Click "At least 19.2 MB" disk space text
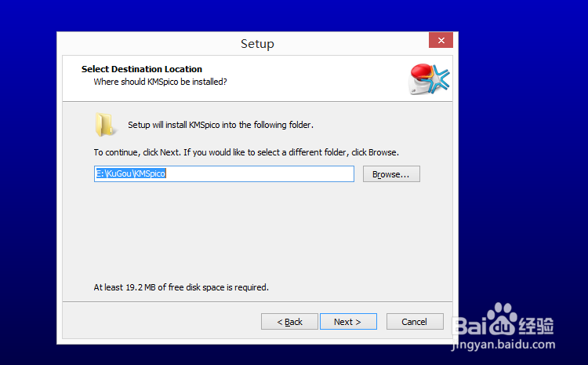The width and height of the screenshot is (588, 365). click(181, 287)
